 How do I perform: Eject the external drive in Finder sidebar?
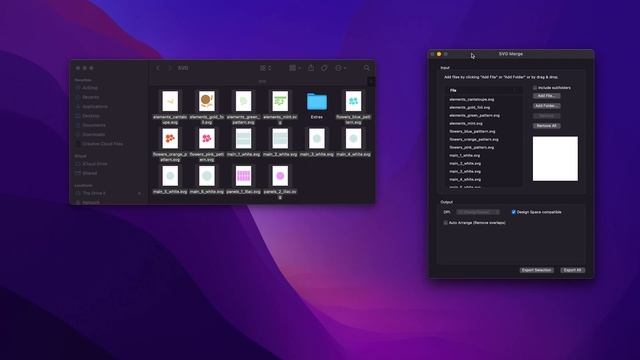140,193
